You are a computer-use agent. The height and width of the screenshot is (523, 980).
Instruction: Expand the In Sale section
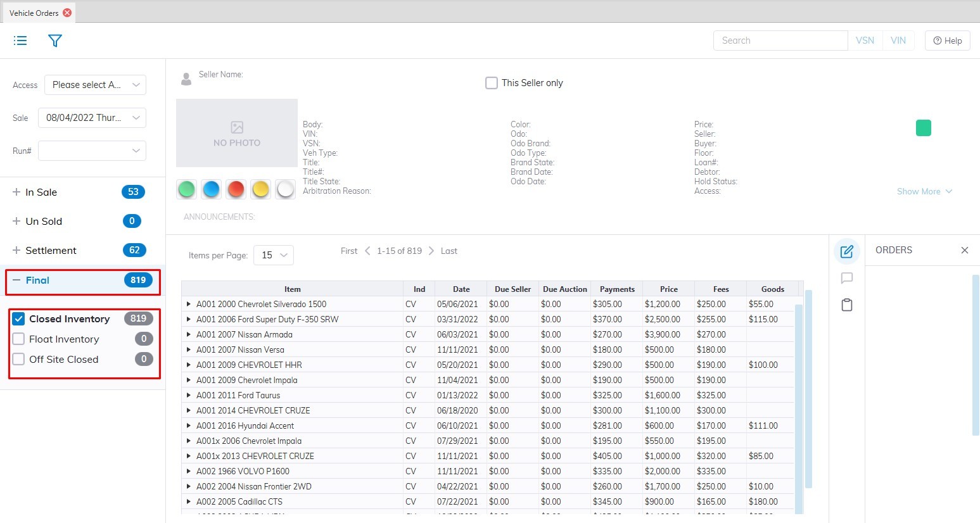pos(16,192)
